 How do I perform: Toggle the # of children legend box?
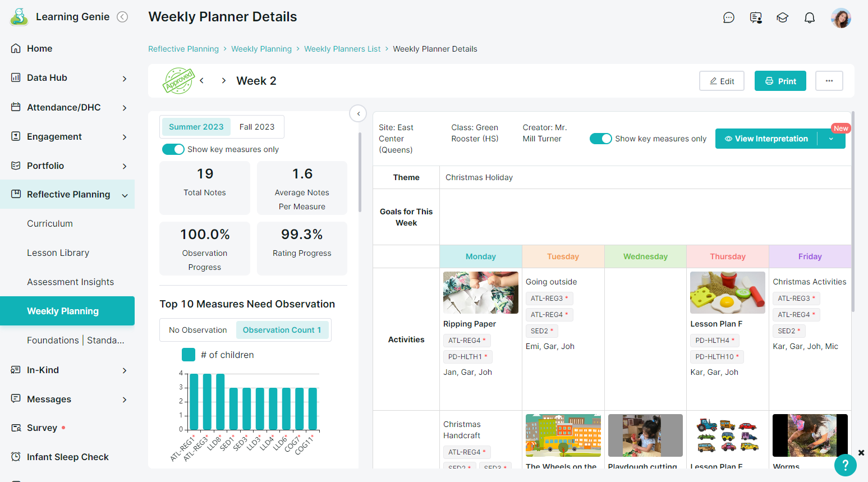tap(189, 355)
